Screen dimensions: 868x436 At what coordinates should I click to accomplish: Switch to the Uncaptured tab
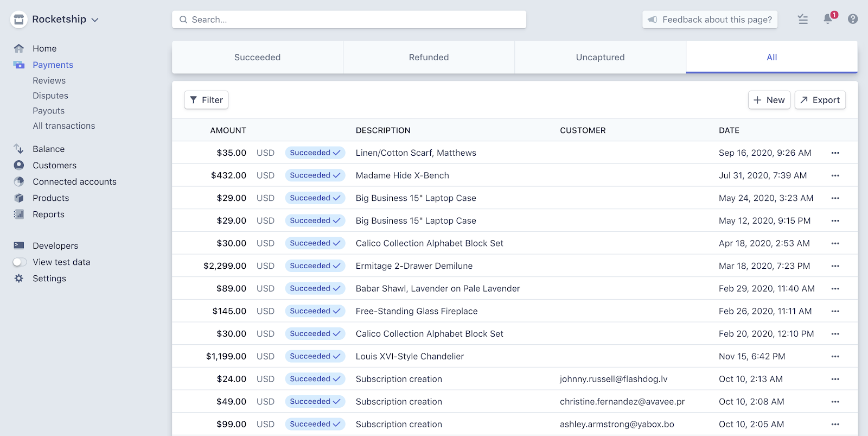[x=600, y=57]
